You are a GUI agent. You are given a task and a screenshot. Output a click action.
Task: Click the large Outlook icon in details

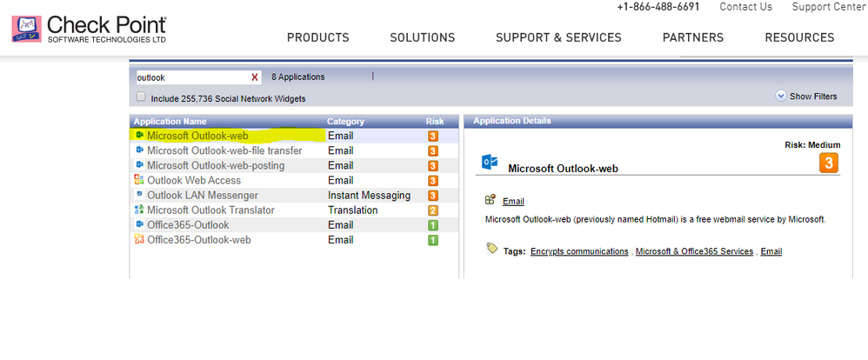coord(490,163)
